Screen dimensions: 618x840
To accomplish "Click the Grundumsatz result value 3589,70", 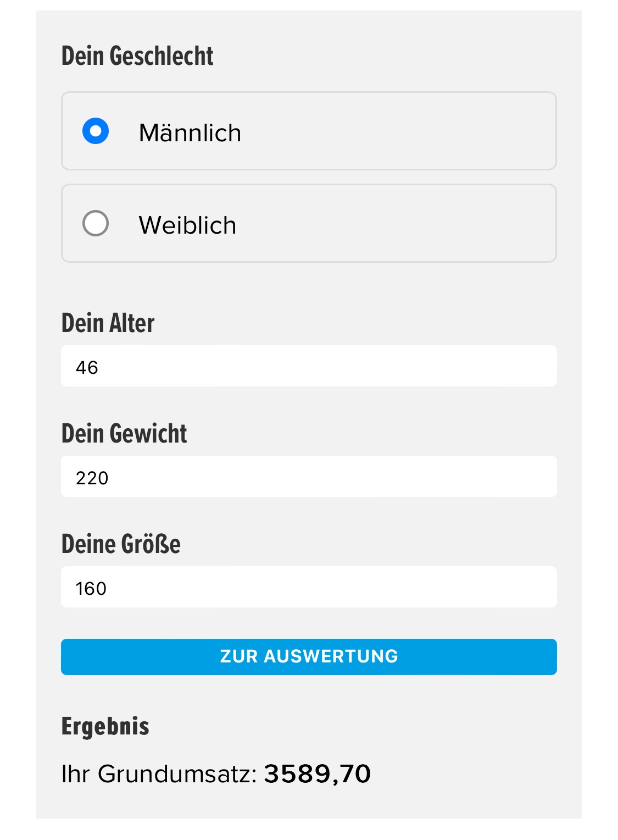I will pos(318,774).
